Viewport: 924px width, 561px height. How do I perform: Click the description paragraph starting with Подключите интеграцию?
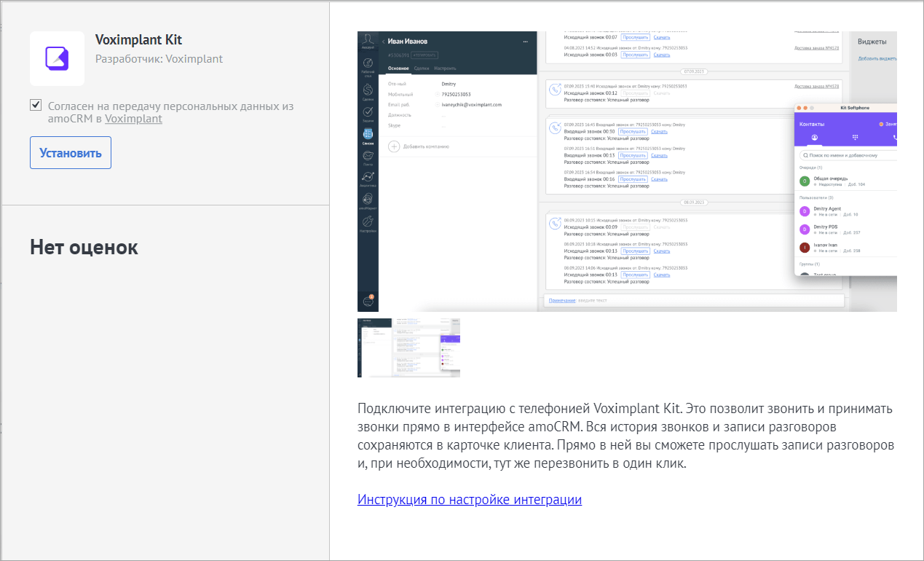click(626, 436)
